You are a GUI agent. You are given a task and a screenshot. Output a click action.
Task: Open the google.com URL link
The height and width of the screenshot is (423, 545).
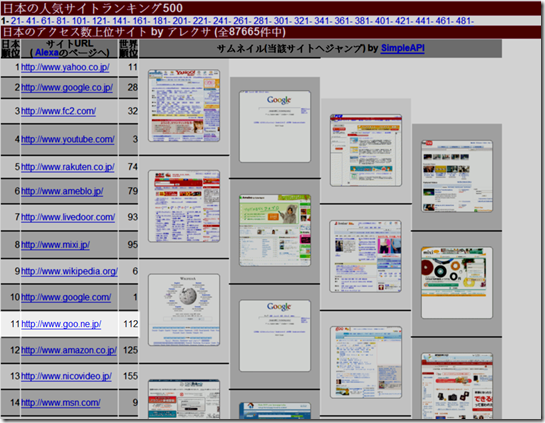pos(66,297)
